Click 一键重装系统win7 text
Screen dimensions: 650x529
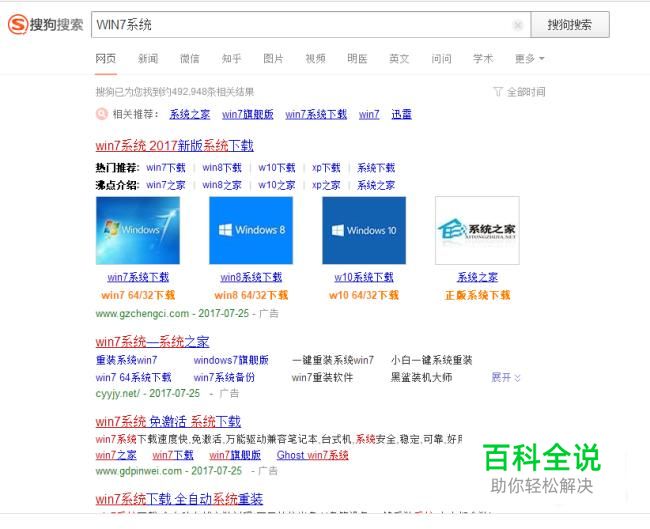tap(333, 360)
